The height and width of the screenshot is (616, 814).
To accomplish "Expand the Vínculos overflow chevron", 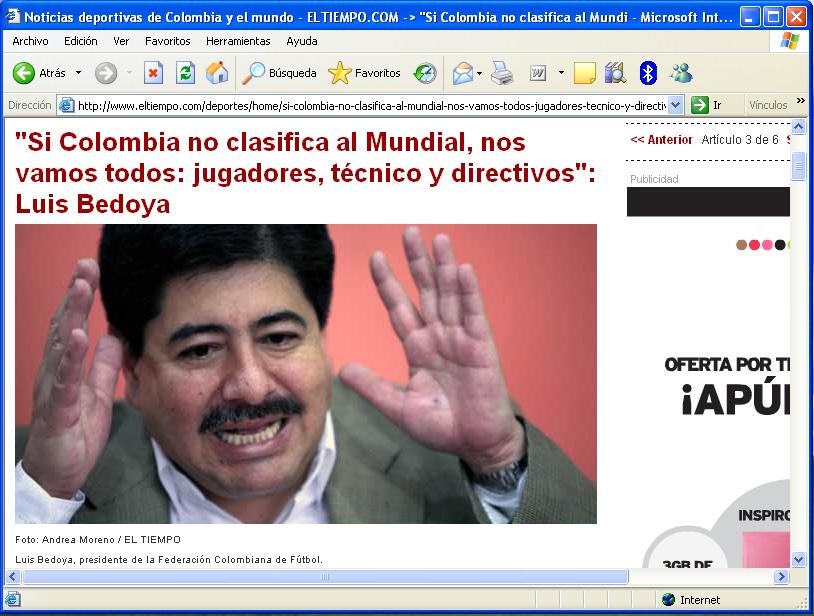I will pos(801,101).
